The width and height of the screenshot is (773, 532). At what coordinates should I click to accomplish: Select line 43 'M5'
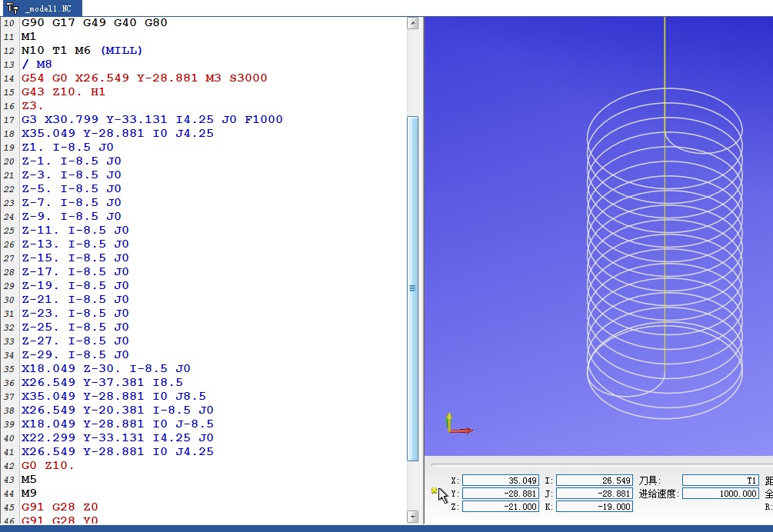tap(28, 479)
